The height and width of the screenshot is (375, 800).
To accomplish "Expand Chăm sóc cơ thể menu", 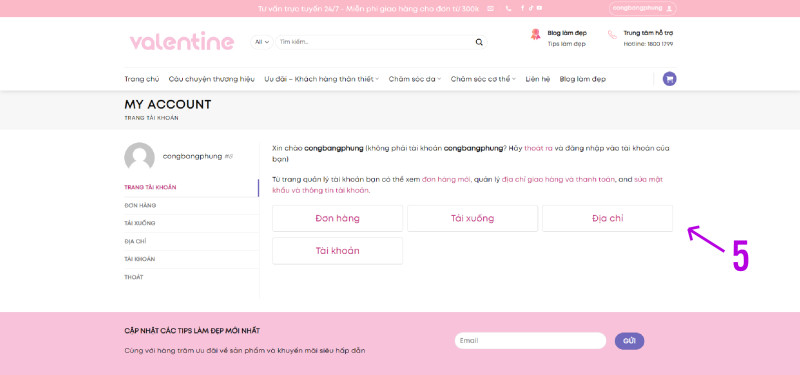I will [483, 79].
